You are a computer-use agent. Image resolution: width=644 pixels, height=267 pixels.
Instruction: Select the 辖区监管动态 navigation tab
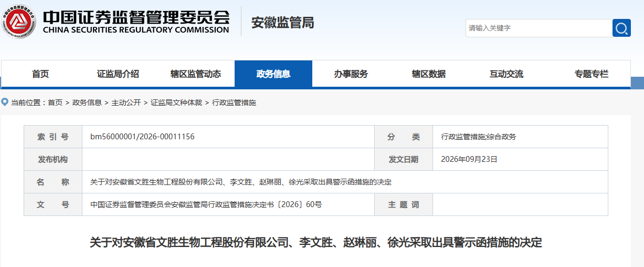click(196, 74)
